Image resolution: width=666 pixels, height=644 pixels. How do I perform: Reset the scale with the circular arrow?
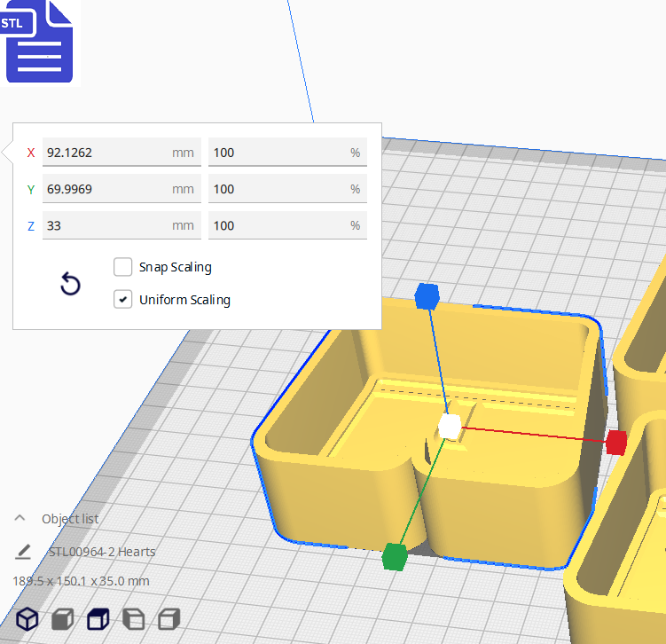[x=70, y=284]
